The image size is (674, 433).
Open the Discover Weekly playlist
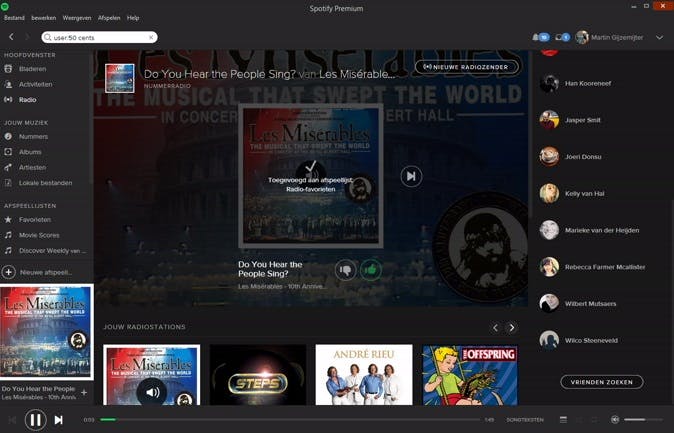tap(52, 251)
